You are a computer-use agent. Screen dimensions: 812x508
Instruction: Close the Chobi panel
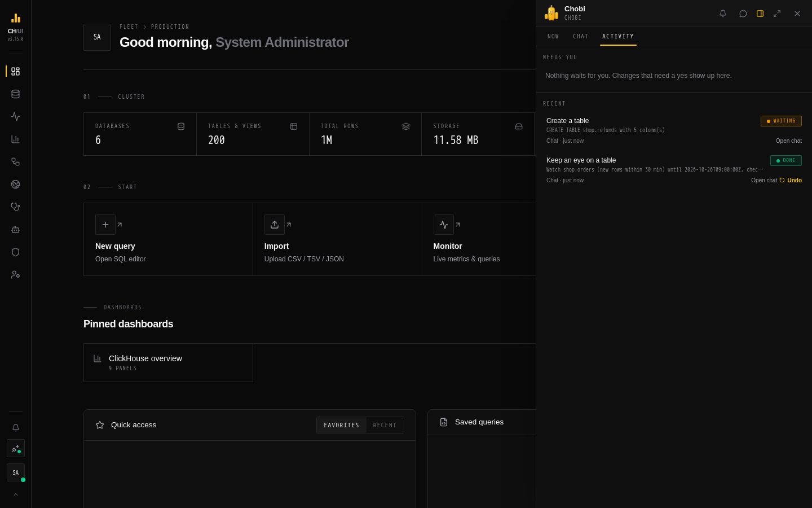[x=797, y=14]
